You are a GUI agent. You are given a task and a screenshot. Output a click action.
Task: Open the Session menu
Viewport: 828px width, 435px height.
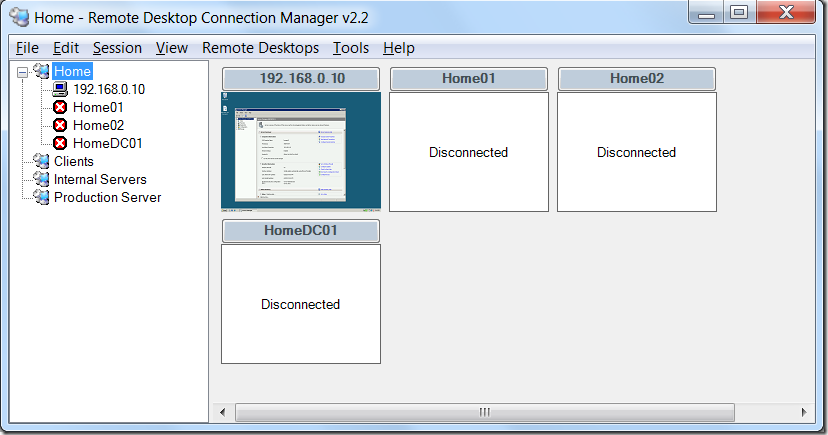coord(117,48)
